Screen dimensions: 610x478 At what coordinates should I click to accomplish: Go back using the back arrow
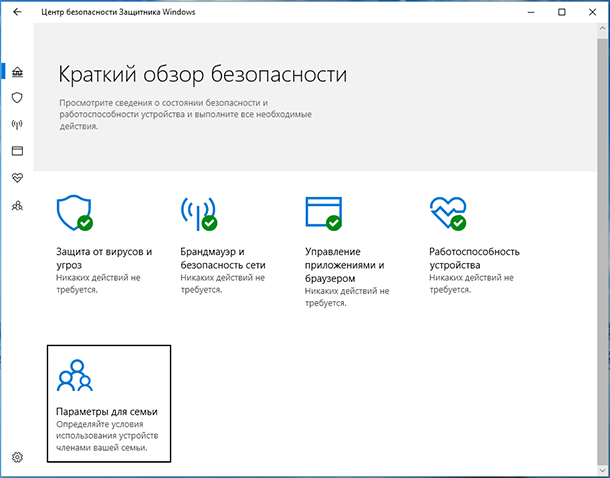coord(17,12)
